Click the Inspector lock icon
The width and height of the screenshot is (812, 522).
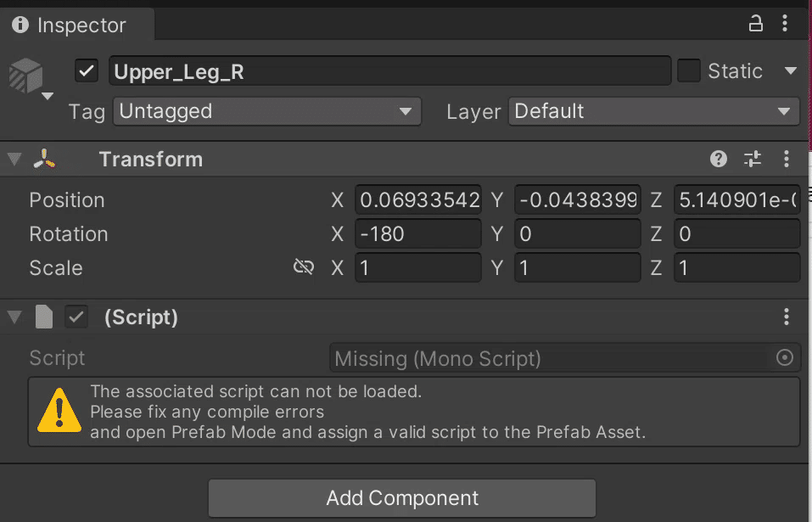755,24
